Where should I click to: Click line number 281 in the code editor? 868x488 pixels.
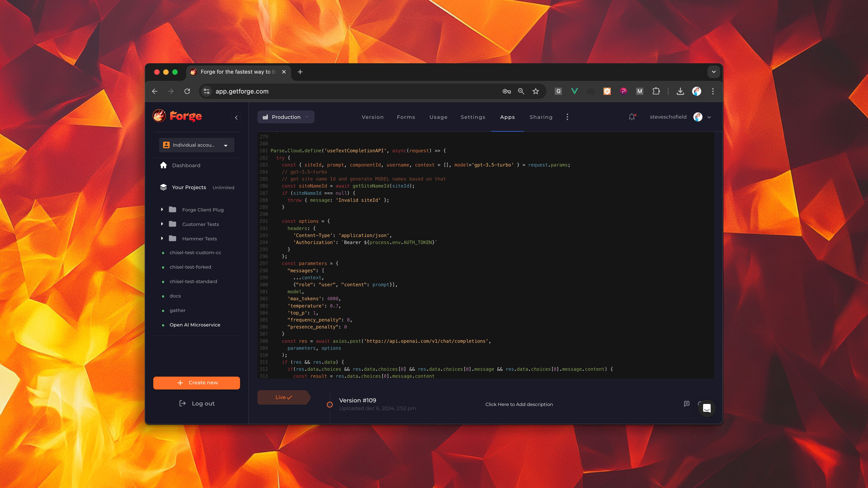pos(264,150)
